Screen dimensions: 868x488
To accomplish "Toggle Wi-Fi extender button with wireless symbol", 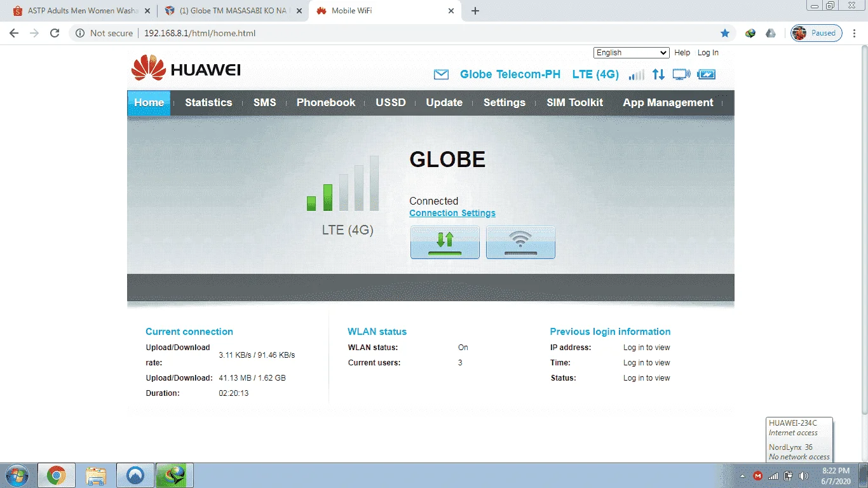I will click(x=520, y=242).
